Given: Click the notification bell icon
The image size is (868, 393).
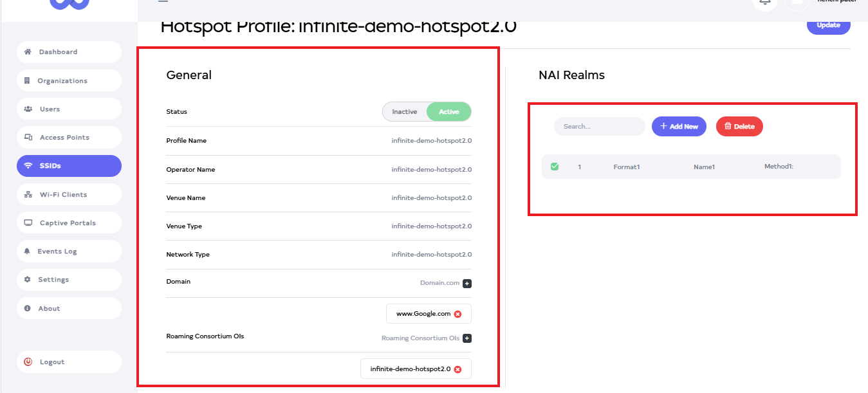Looking at the screenshot, I should pyautogui.click(x=765, y=3).
